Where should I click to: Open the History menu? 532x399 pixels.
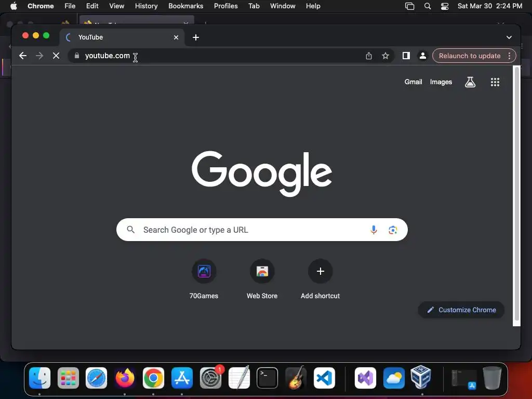point(146,6)
